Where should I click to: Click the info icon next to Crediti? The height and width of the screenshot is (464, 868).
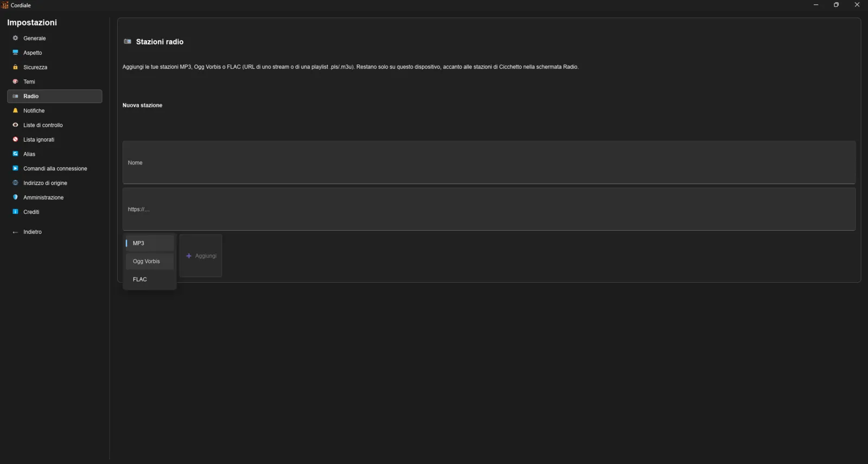point(15,212)
